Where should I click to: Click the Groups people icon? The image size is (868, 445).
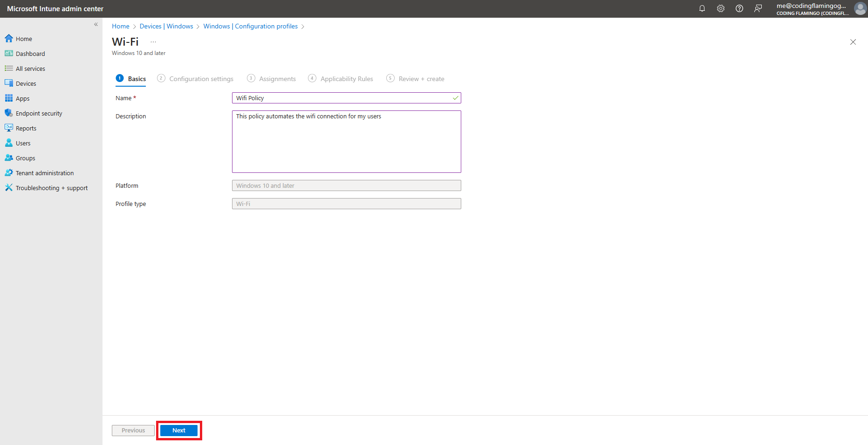9,157
